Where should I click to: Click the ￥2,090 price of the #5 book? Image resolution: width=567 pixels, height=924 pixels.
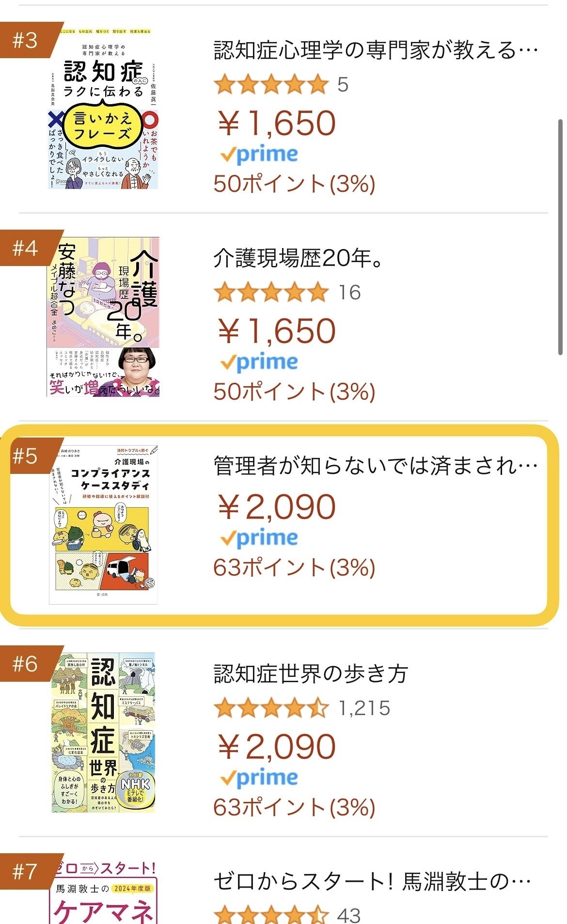(277, 507)
